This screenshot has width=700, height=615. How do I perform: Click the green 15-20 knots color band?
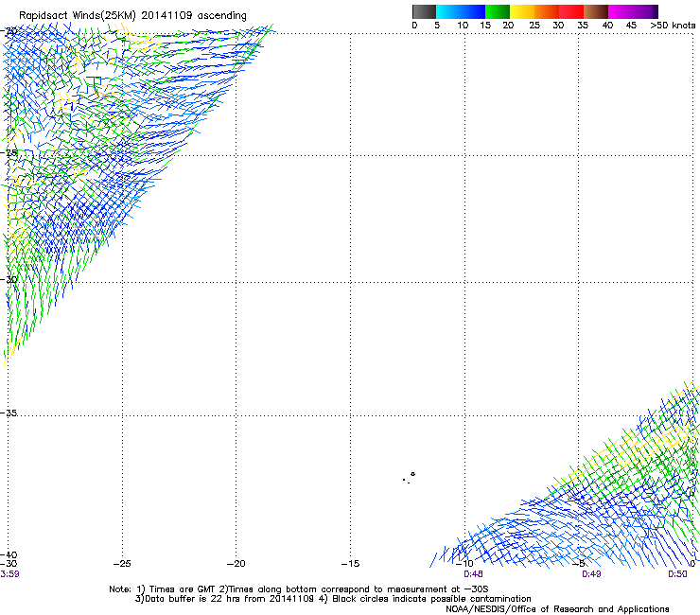pyautogui.click(x=498, y=11)
